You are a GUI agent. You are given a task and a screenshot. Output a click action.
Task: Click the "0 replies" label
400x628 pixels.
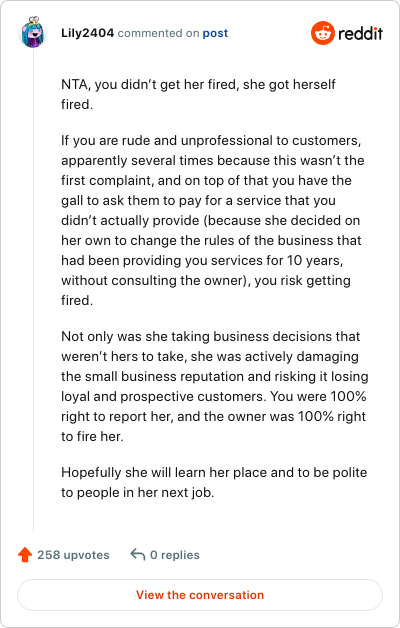[175, 555]
